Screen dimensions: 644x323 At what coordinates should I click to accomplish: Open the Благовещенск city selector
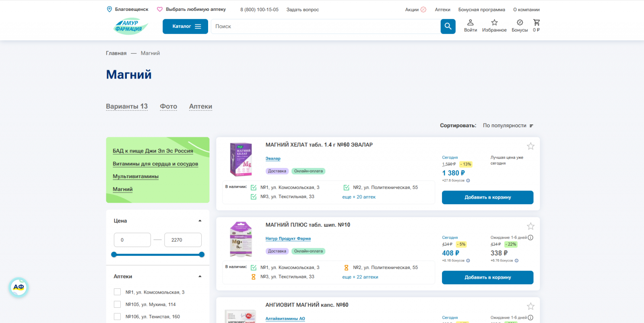(x=132, y=9)
